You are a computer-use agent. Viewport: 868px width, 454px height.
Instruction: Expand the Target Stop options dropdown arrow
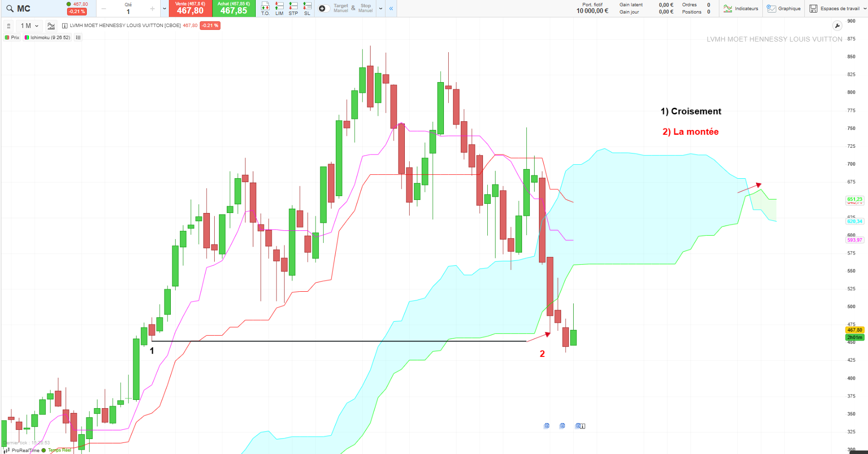(381, 8)
